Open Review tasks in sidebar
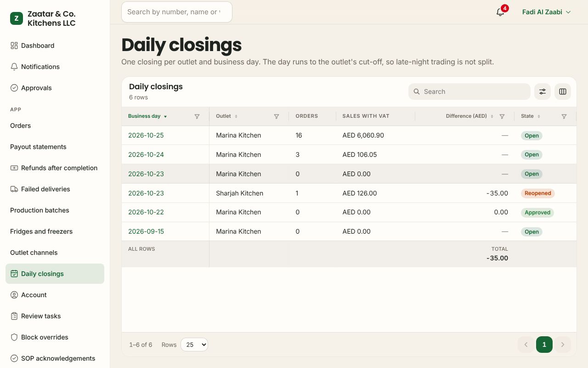The width and height of the screenshot is (588, 368). (x=55, y=316)
